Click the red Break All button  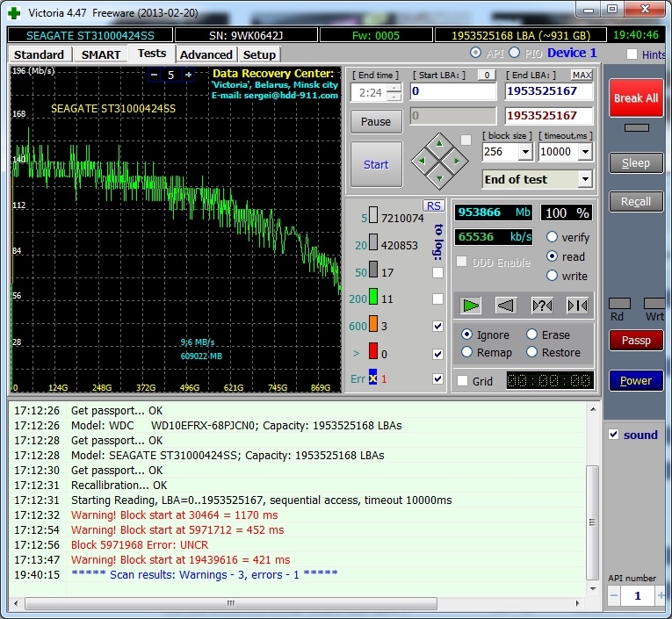pyautogui.click(x=636, y=98)
